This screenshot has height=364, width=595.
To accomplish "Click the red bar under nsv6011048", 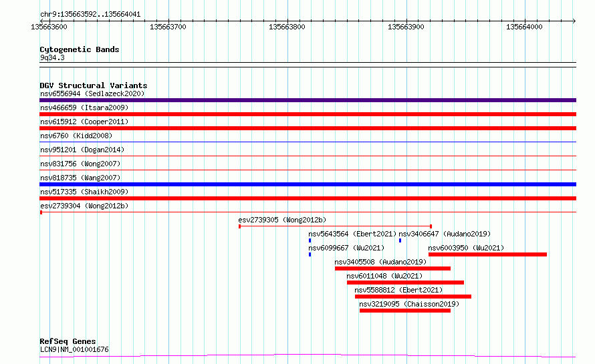I will 405,283.
